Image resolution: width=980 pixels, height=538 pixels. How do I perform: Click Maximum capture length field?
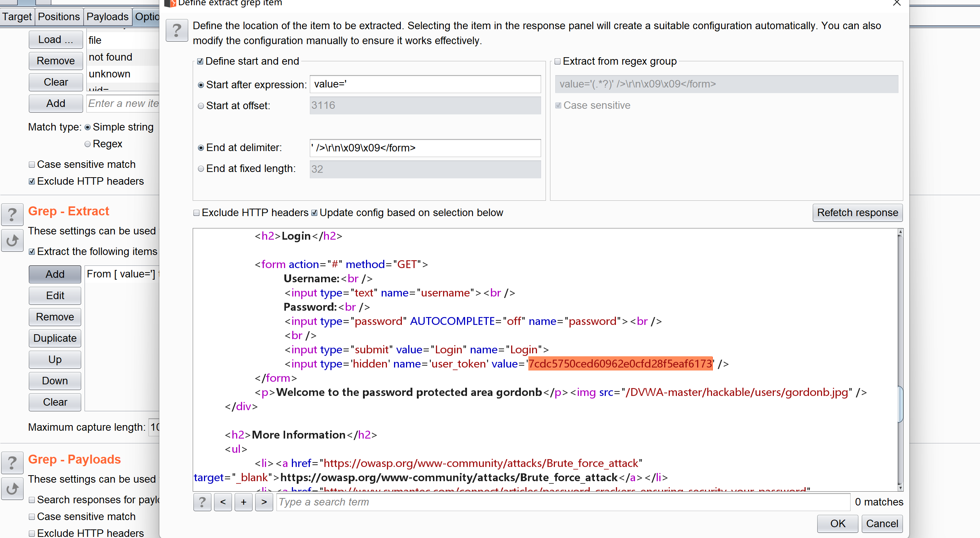pyautogui.click(x=154, y=427)
